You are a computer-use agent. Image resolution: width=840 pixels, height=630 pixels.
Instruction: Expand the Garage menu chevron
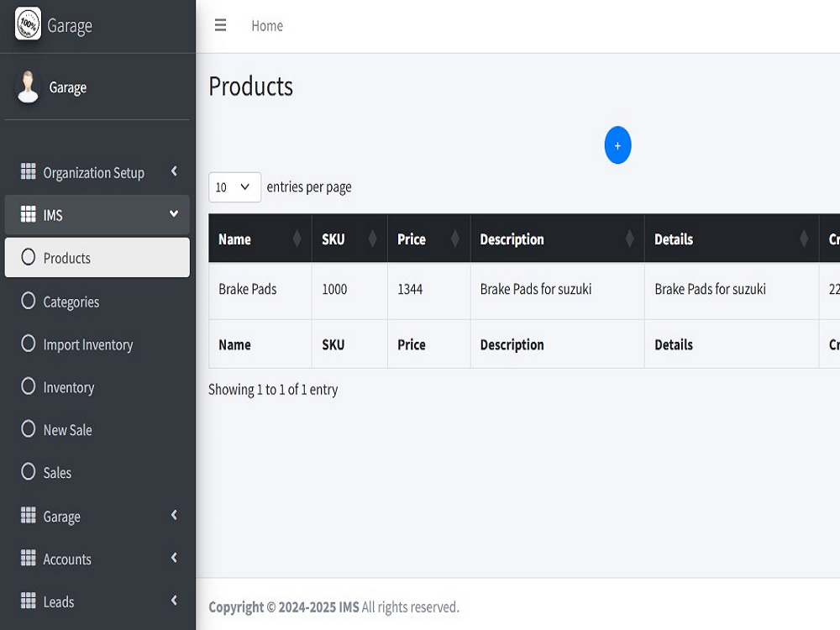pyautogui.click(x=174, y=515)
